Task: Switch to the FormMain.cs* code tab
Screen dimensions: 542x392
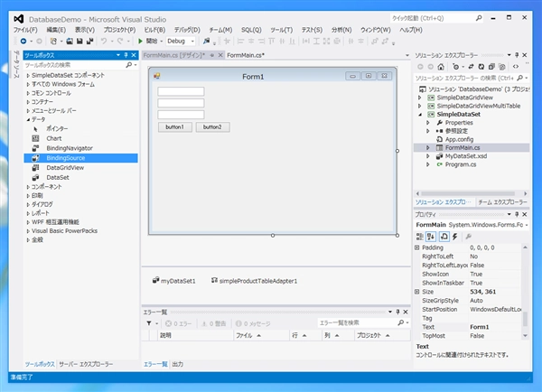Action: (246, 55)
